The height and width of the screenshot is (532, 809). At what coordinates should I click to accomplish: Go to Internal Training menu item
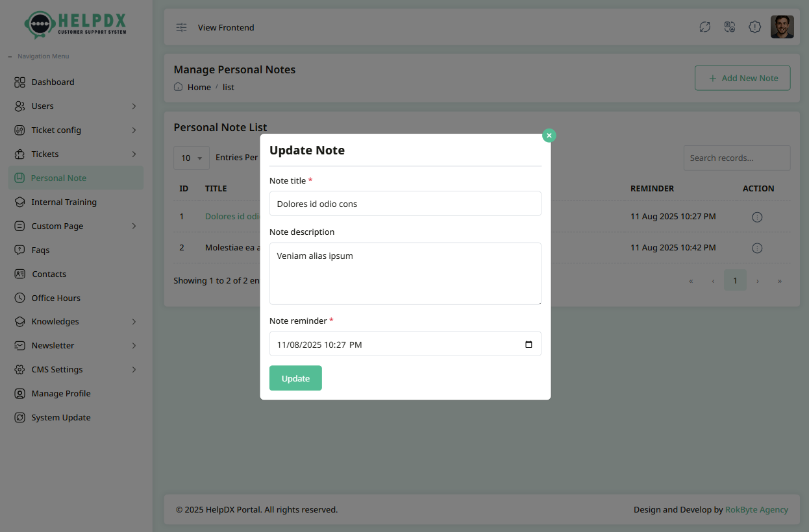tap(64, 202)
